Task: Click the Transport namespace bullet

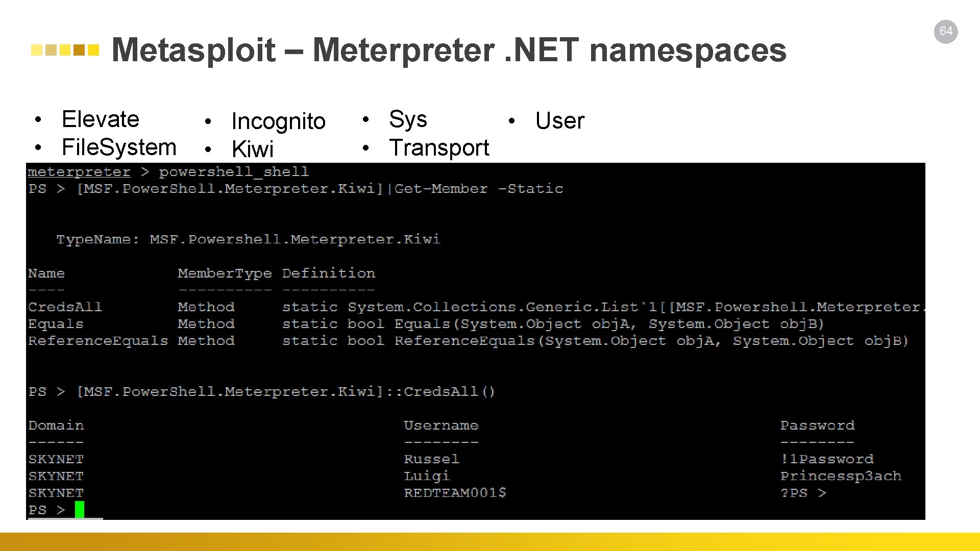Action: tap(439, 148)
